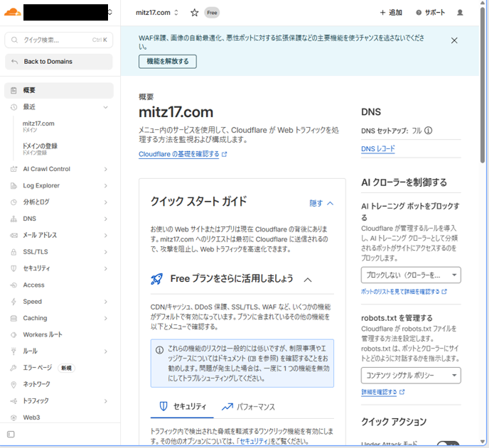The height and width of the screenshot is (448, 489).
Task: Open recent ドメインの登録 entry
Action: click(x=40, y=149)
